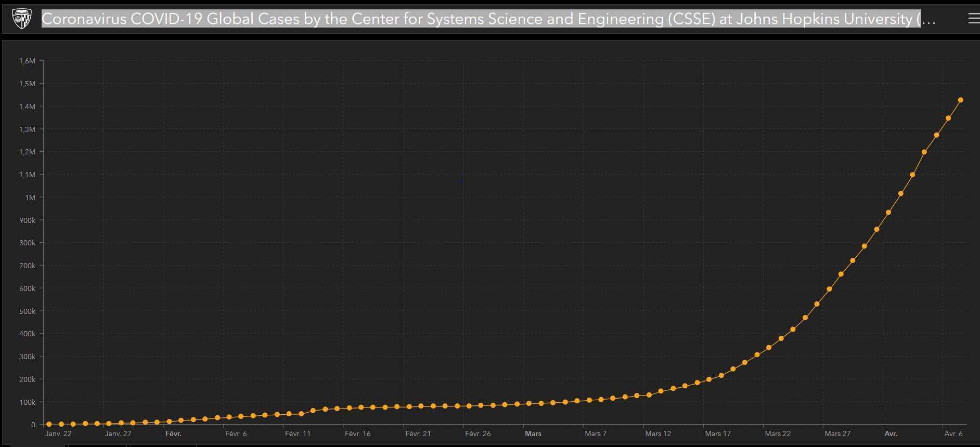The width and height of the screenshot is (980, 447).
Task: Click the 1,5M y-axis label
Action: [x=27, y=84]
